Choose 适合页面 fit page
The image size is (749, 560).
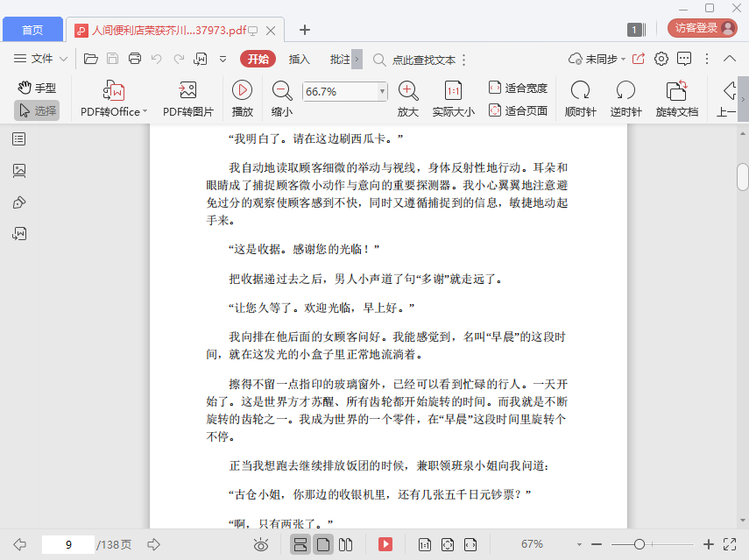click(x=519, y=110)
